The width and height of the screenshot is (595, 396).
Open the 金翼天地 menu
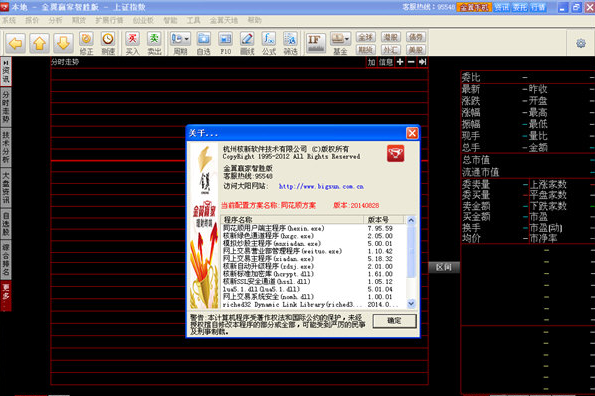(x=224, y=20)
